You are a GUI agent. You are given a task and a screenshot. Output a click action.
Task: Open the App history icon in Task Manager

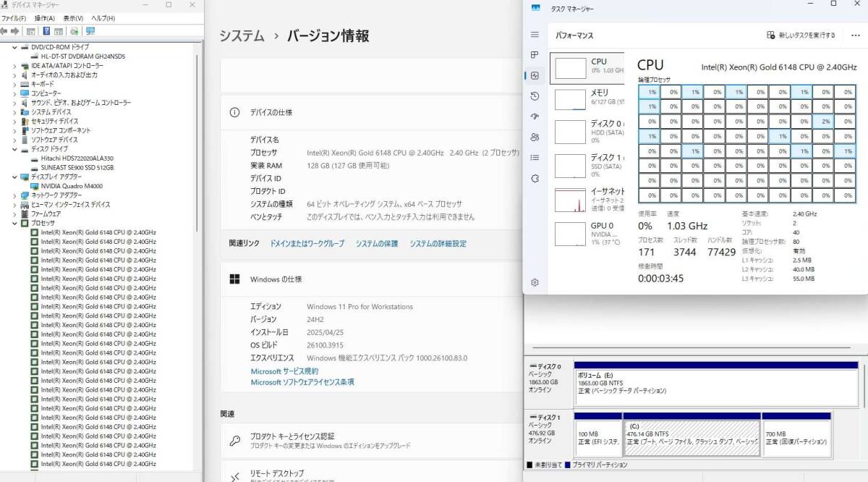click(x=535, y=96)
